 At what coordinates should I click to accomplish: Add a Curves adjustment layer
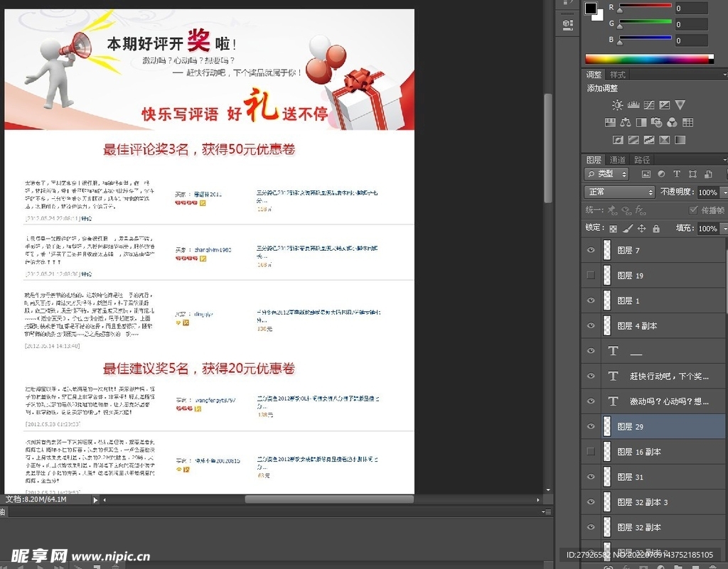(x=648, y=105)
